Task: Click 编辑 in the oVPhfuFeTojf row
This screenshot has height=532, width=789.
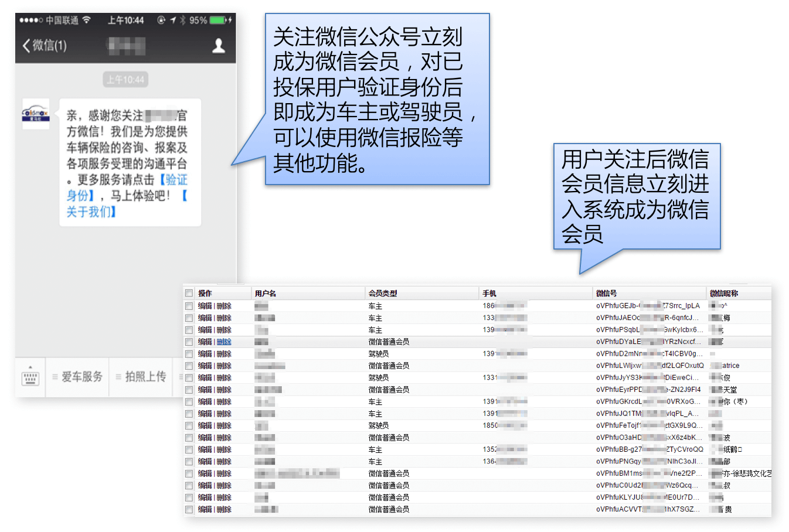Action: [205, 425]
